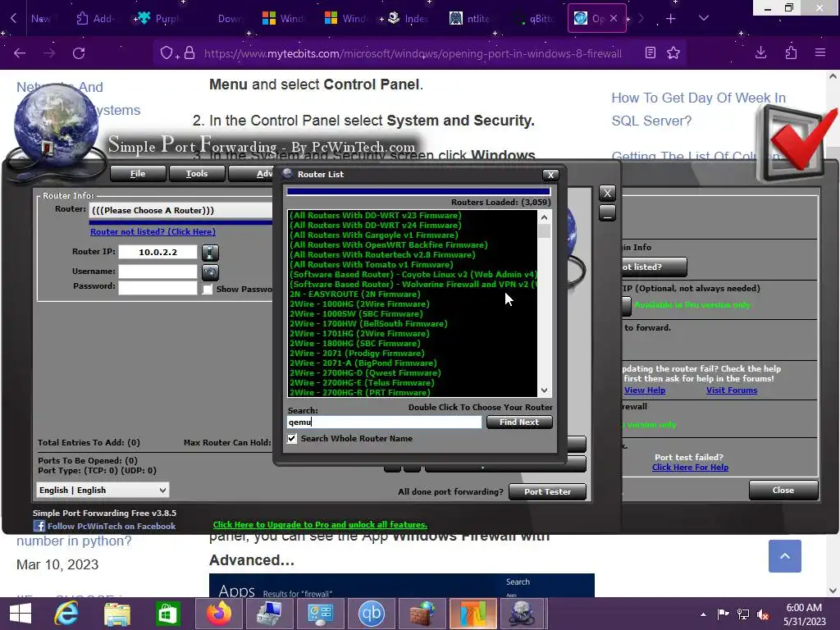Toggle Firefox reader view icon
Image resolution: width=840 pixels, height=630 pixels.
651,52
